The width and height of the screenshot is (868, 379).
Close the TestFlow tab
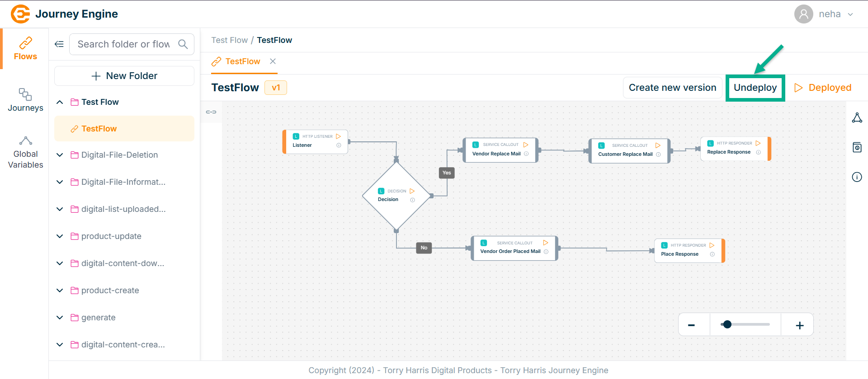pyautogui.click(x=273, y=61)
